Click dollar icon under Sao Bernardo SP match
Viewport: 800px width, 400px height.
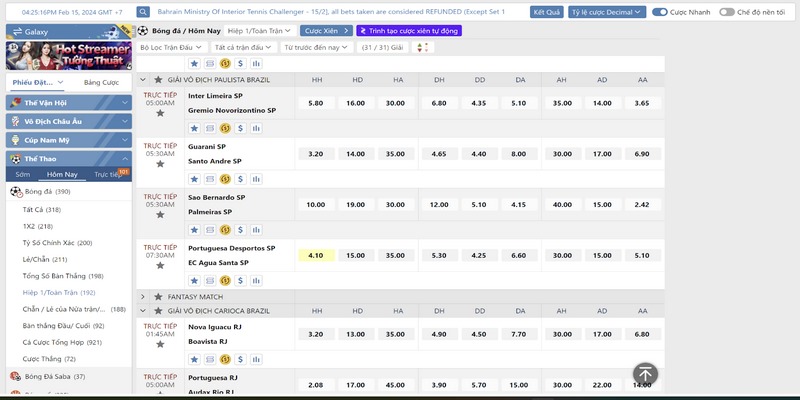(241, 230)
